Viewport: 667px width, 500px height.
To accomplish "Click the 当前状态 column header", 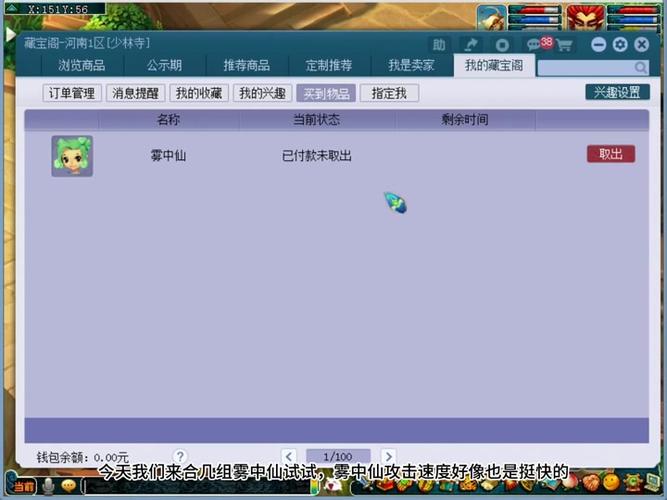I will (316, 120).
